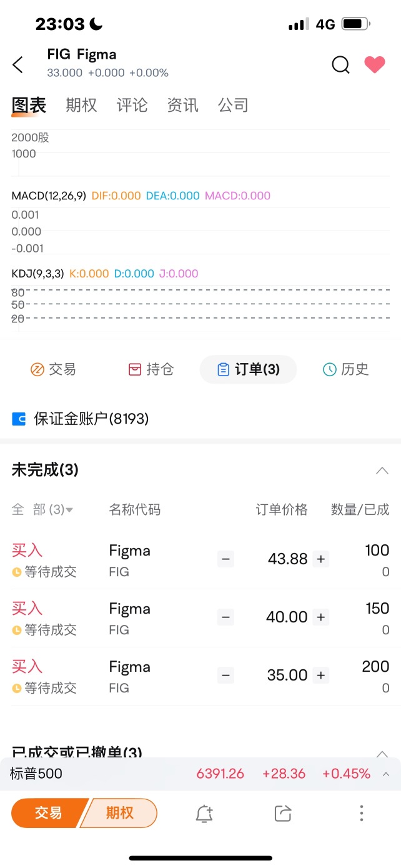401x868 pixels.
Task: Switch to the 评论 comments tab
Action: coord(132,105)
